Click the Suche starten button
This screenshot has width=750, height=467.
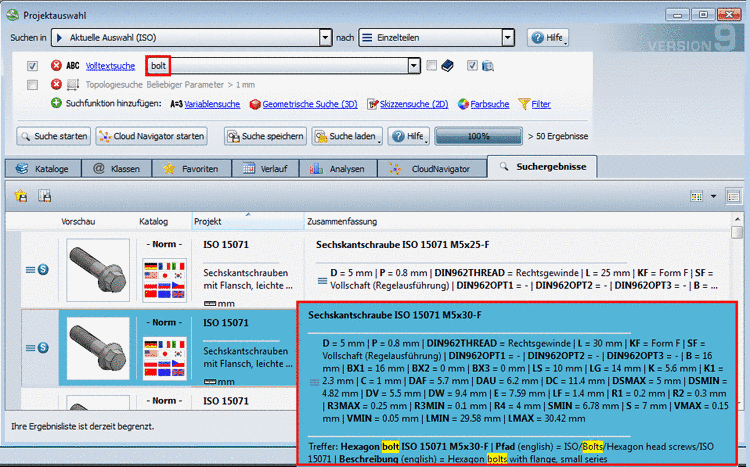coord(54,136)
